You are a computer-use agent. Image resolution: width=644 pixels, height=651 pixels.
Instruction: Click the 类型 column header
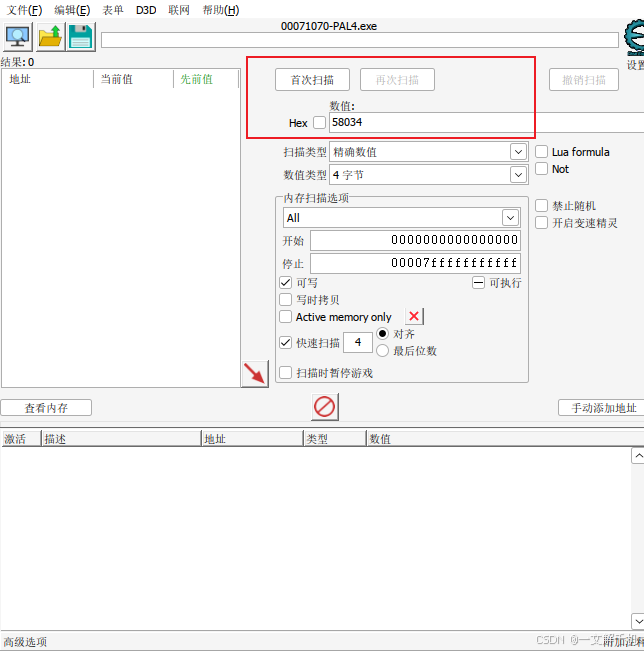click(x=335, y=439)
